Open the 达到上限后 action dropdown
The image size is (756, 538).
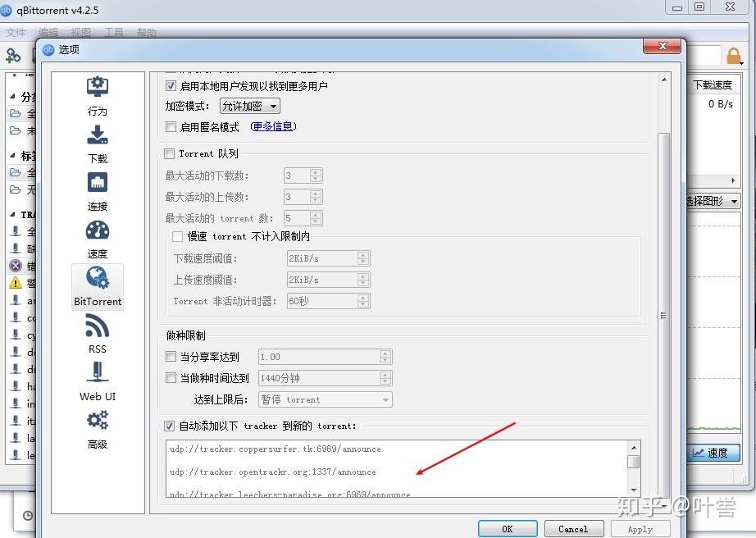tap(326, 399)
